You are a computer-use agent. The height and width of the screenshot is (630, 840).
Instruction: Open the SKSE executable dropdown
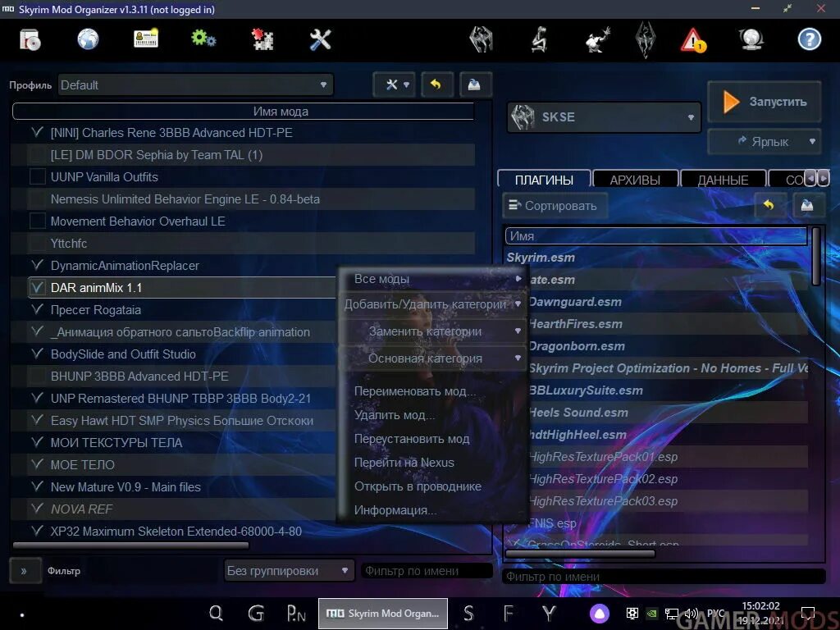point(605,116)
